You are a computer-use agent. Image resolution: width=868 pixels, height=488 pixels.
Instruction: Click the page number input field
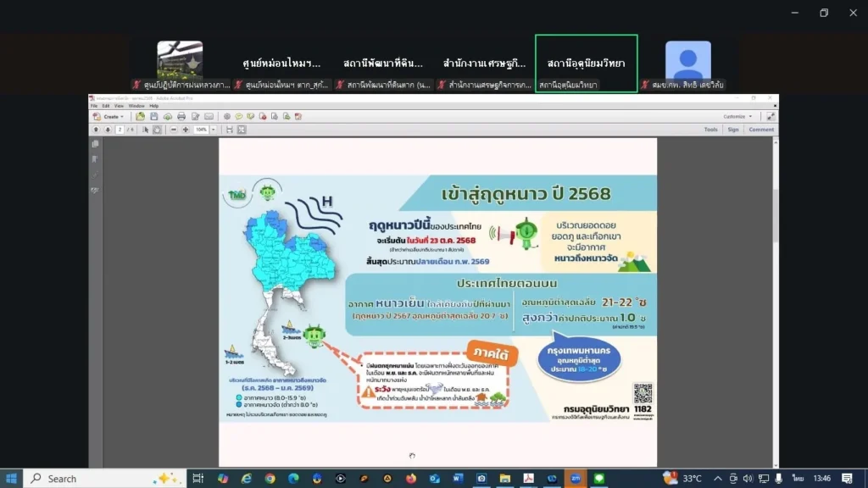coord(120,130)
